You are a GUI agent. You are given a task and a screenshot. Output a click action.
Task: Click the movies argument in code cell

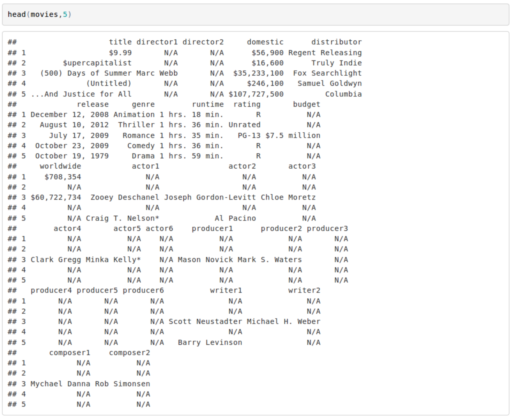(x=44, y=14)
